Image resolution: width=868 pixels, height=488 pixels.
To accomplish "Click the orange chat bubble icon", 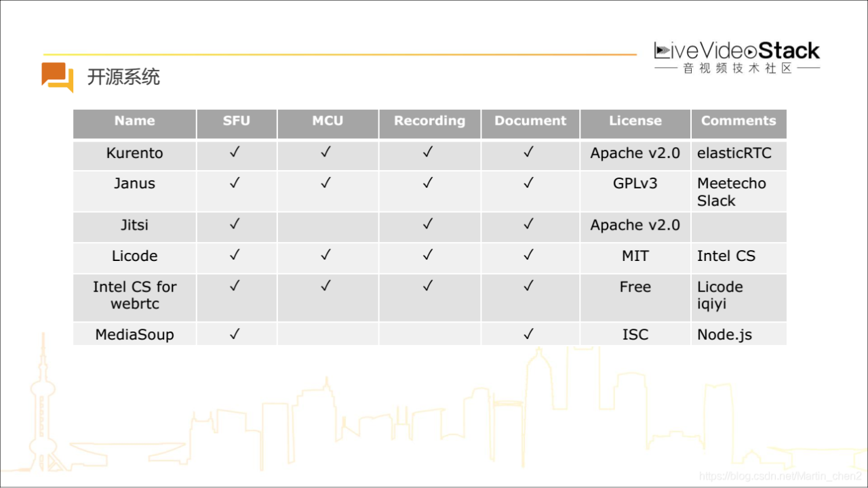I will [57, 77].
